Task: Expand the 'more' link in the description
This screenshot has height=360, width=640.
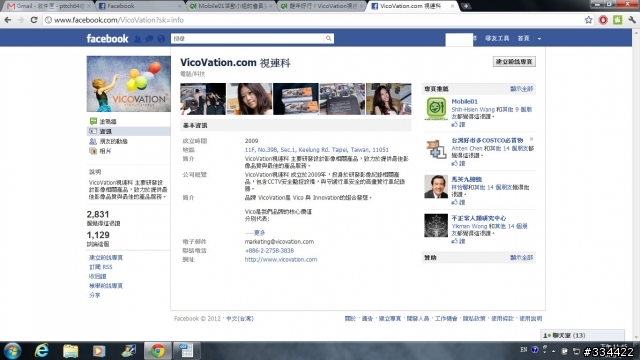Action: click(x=259, y=233)
